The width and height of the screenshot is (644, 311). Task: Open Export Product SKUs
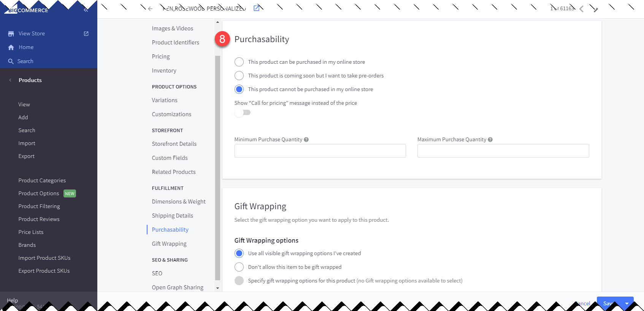tap(44, 271)
